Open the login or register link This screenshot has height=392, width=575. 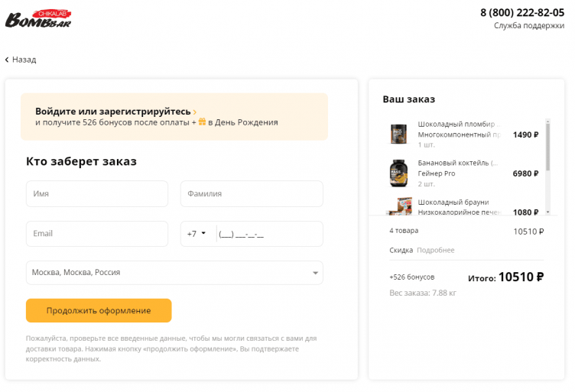point(113,111)
